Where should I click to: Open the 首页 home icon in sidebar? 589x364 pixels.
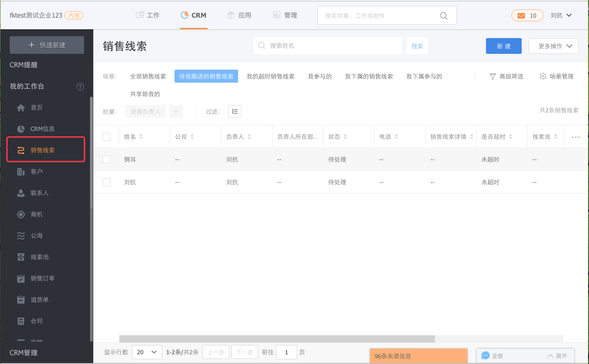click(21, 108)
